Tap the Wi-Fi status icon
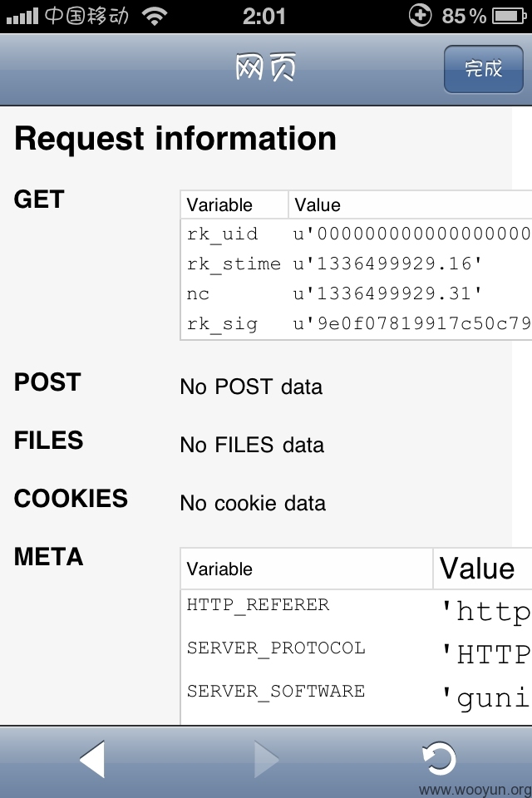The height and width of the screenshot is (798, 532). coord(155,16)
